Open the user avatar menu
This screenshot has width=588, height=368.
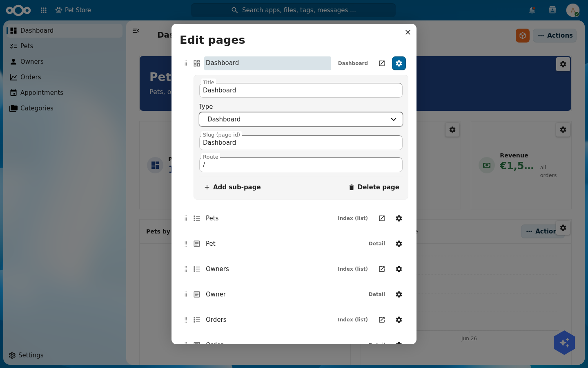click(573, 10)
